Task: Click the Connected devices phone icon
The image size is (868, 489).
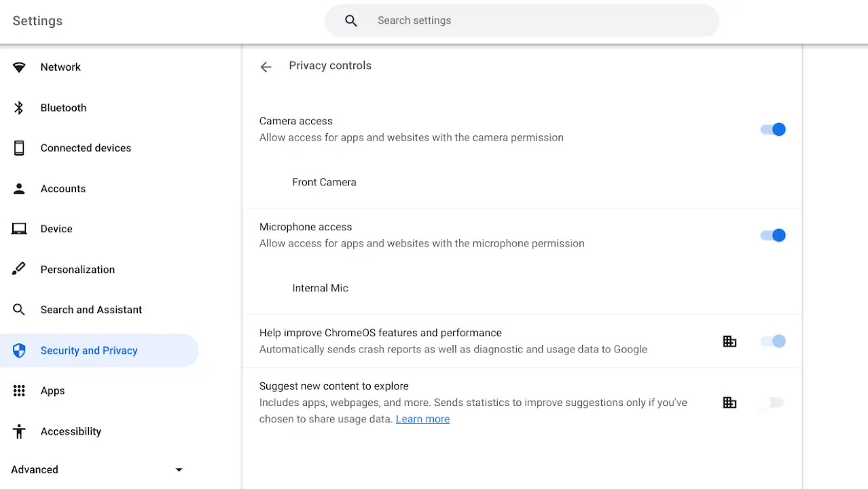Action: point(19,148)
